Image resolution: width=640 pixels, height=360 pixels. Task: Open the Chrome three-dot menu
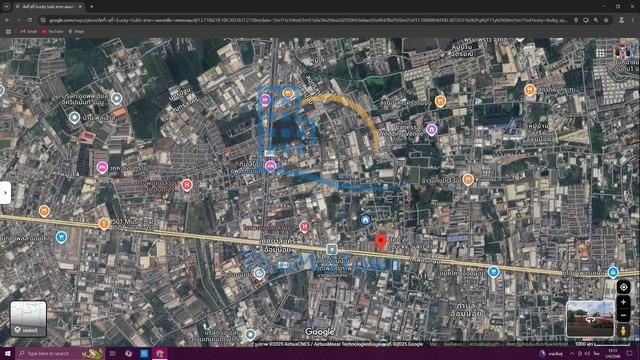coord(633,20)
